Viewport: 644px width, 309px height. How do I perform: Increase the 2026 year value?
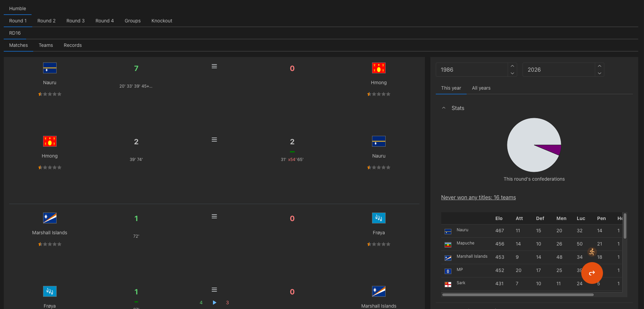pos(600,66)
